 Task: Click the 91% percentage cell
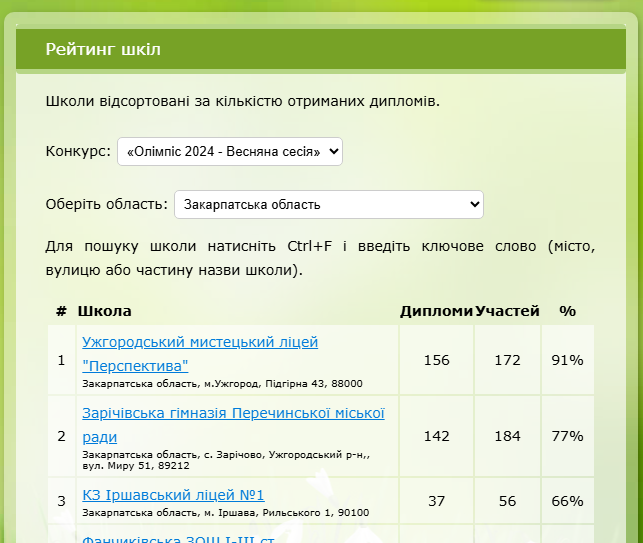[567, 360]
